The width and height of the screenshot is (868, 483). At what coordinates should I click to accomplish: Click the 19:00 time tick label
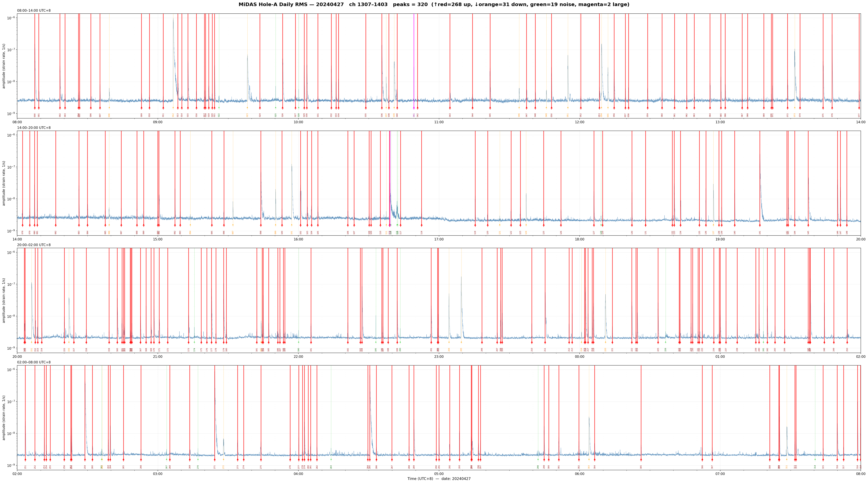pyautogui.click(x=720, y=239)
